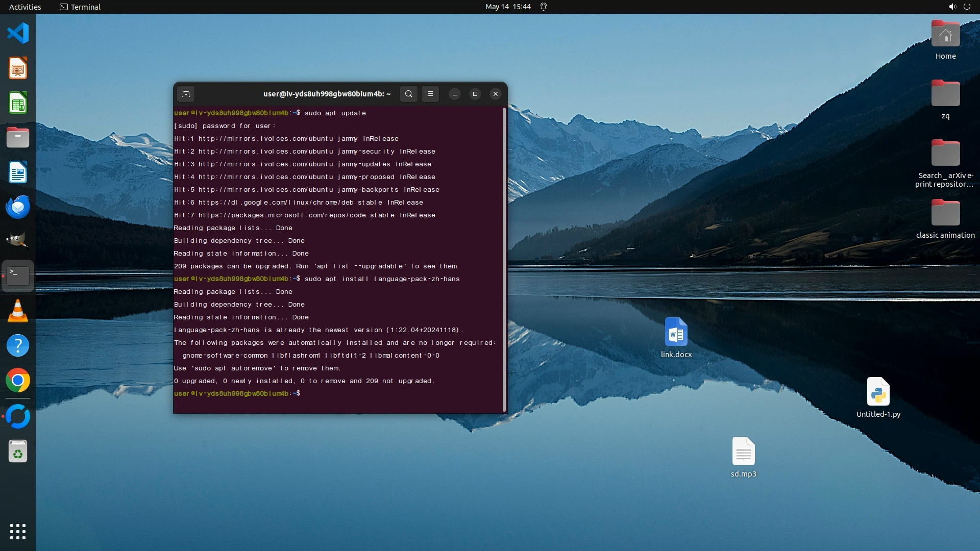Open LibreOffice Calc in dock
This screenshot has width=980, height=551.
tap(18, 103)
